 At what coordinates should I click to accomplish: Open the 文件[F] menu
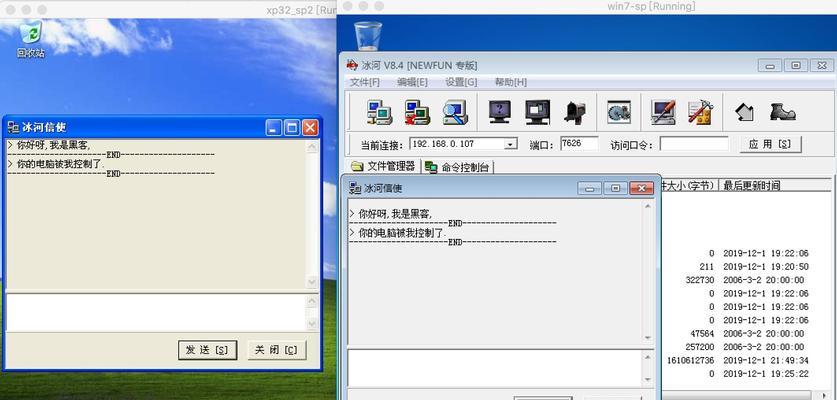click(x=364, y=82)
